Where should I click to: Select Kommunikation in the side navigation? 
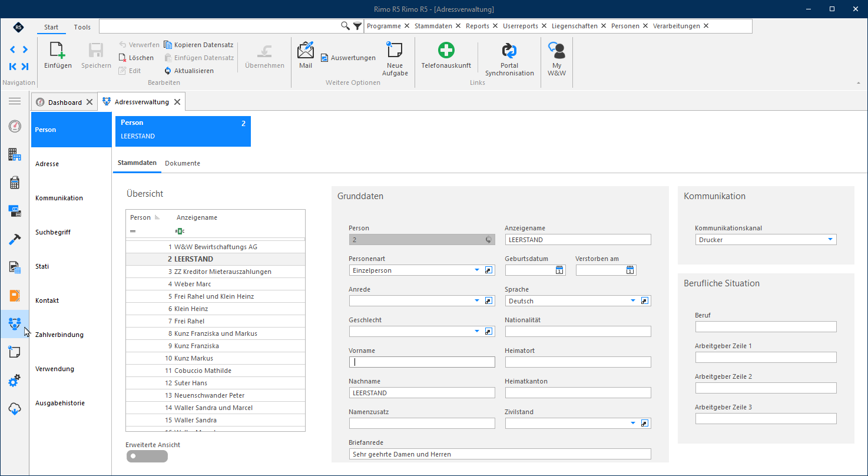pyautogui.click(x=59, y=198)
